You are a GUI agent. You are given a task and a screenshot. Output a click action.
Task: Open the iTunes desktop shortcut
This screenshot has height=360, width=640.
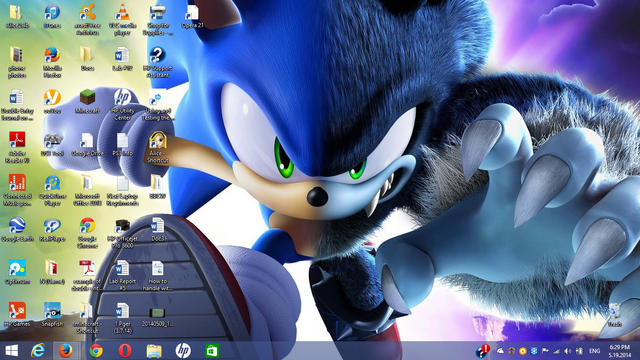tap(52, 16)
